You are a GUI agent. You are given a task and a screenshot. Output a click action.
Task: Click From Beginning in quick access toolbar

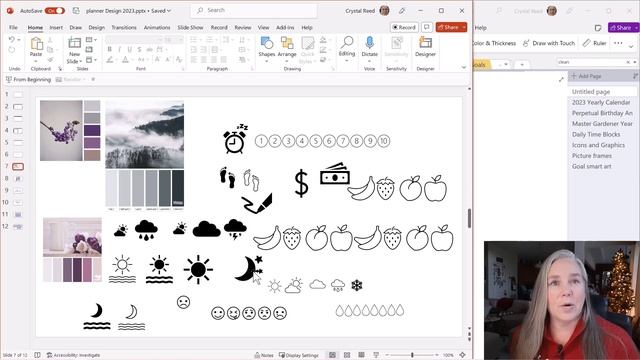28,80
